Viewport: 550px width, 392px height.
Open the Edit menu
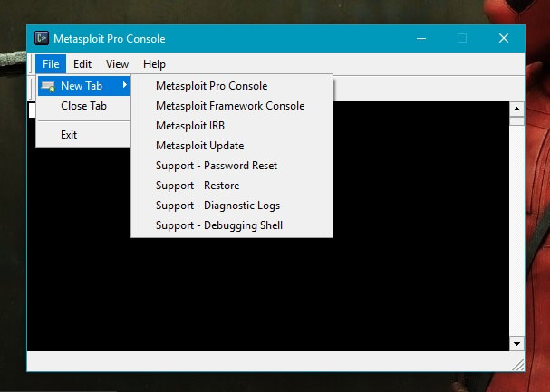[82, 64]
